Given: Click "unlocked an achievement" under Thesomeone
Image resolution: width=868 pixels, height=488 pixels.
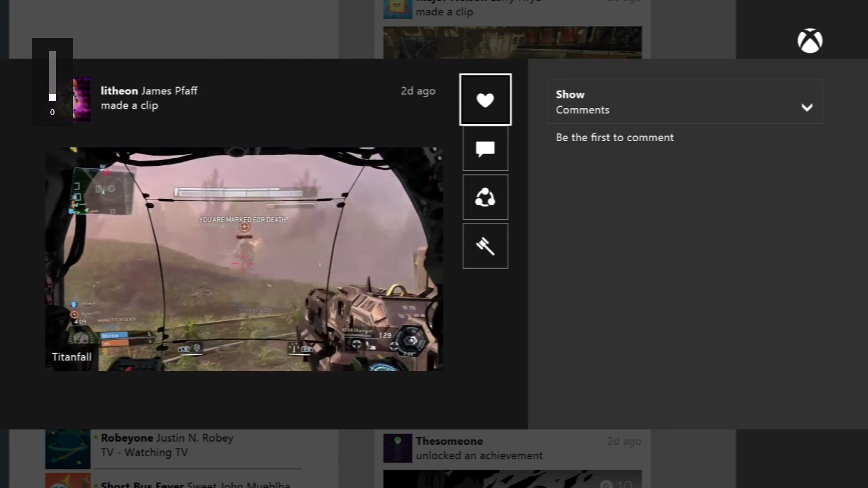Looking at the screenshot, I should click(479, 456).
